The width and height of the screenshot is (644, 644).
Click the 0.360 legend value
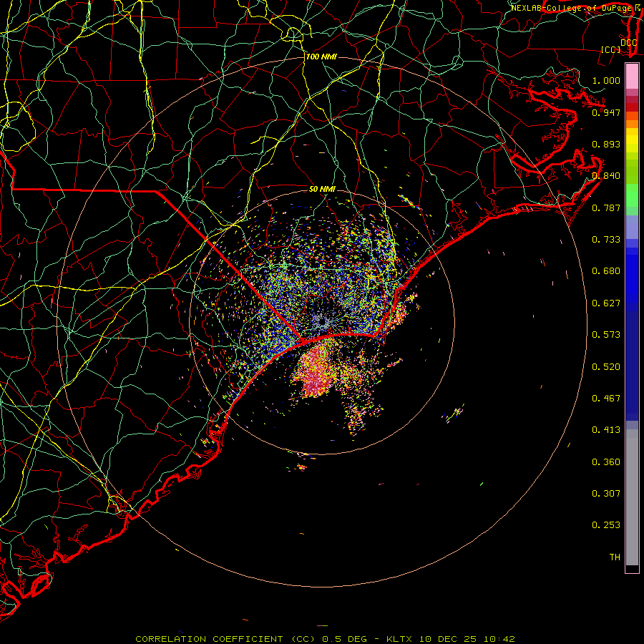(x=606, y=462)
